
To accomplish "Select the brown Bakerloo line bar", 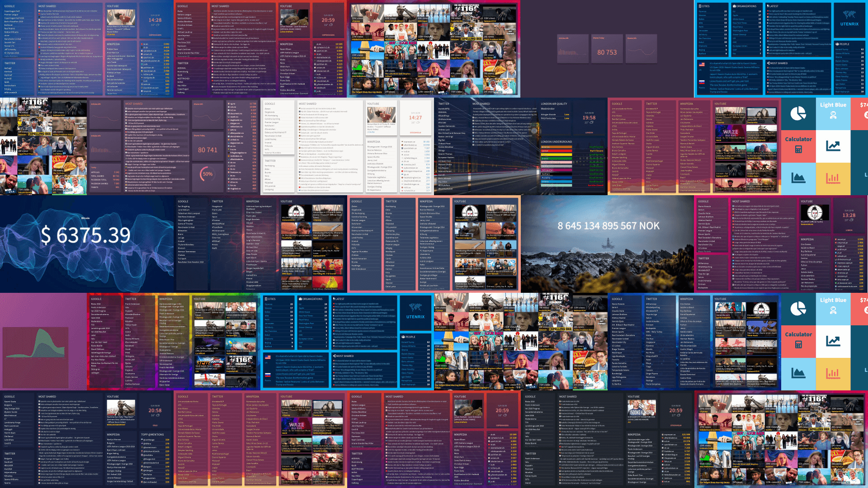I will (557, 147).
